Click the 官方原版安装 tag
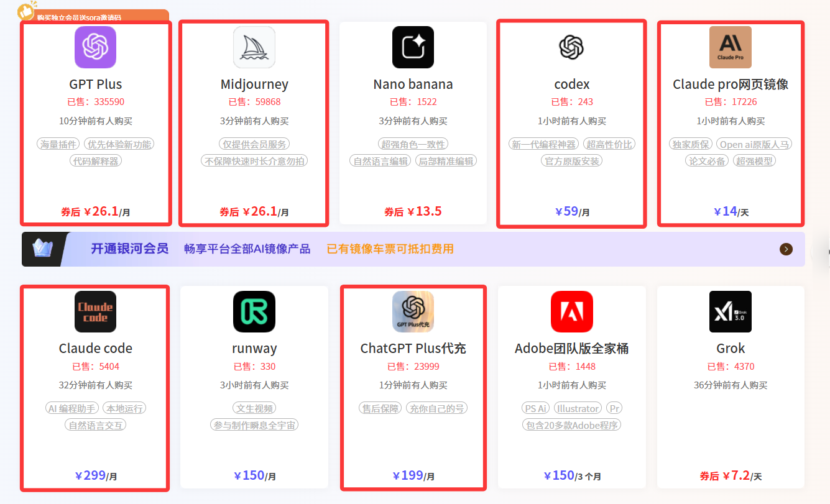830x504 pixels. coord(572,161)
